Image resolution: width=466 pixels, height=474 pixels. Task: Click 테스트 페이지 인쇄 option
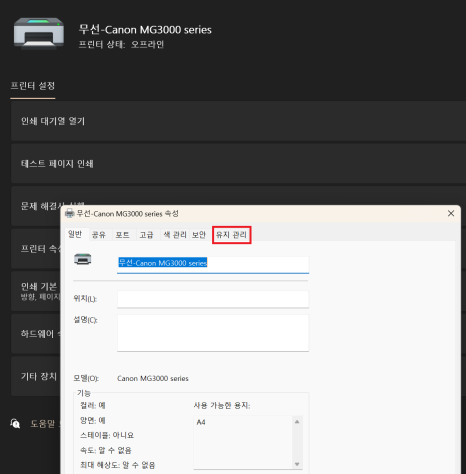(238, 164)
